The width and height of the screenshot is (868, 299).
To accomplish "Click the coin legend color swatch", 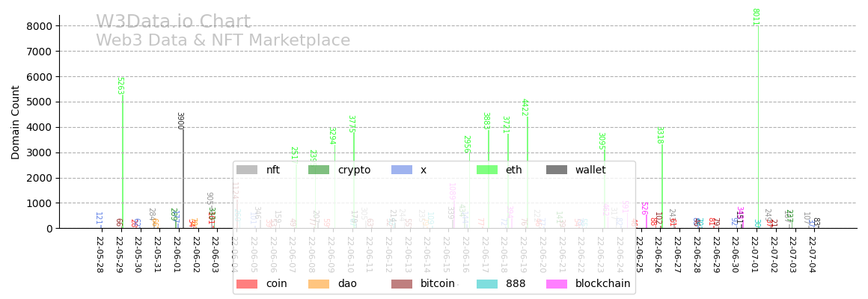I will 247,284.
